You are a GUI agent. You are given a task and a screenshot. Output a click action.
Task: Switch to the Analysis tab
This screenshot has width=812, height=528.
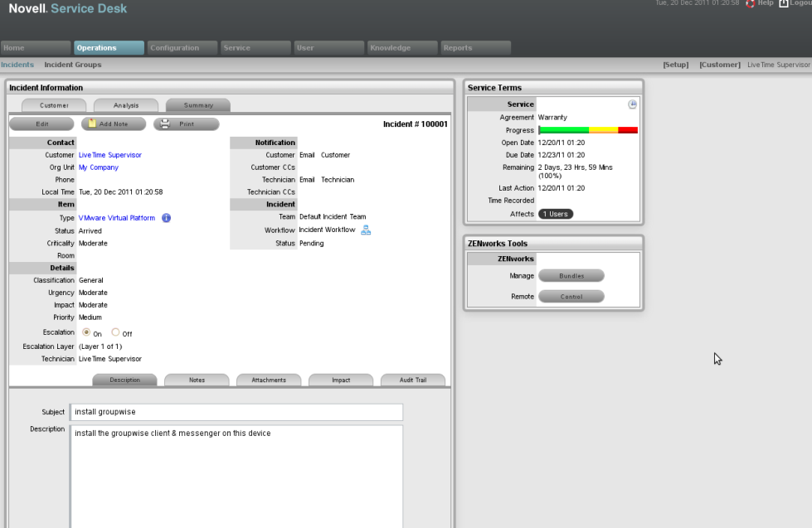(126, 105)
